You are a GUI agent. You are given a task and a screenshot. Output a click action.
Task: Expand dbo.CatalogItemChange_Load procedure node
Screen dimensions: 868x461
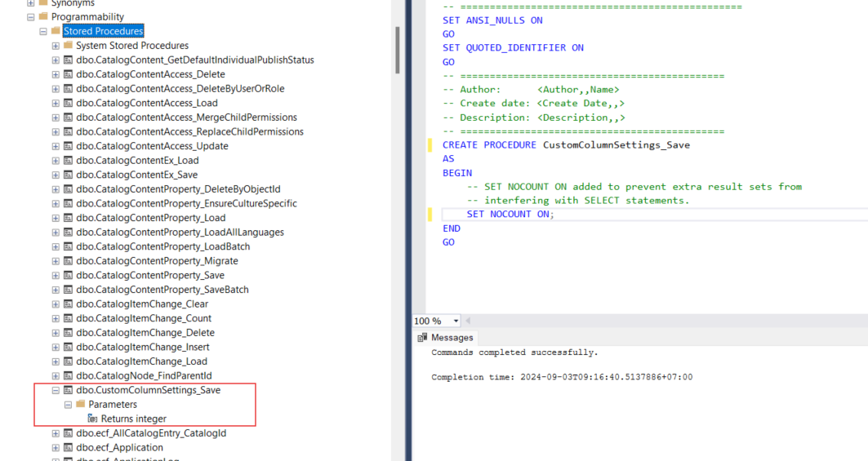(x=56, y=361)
